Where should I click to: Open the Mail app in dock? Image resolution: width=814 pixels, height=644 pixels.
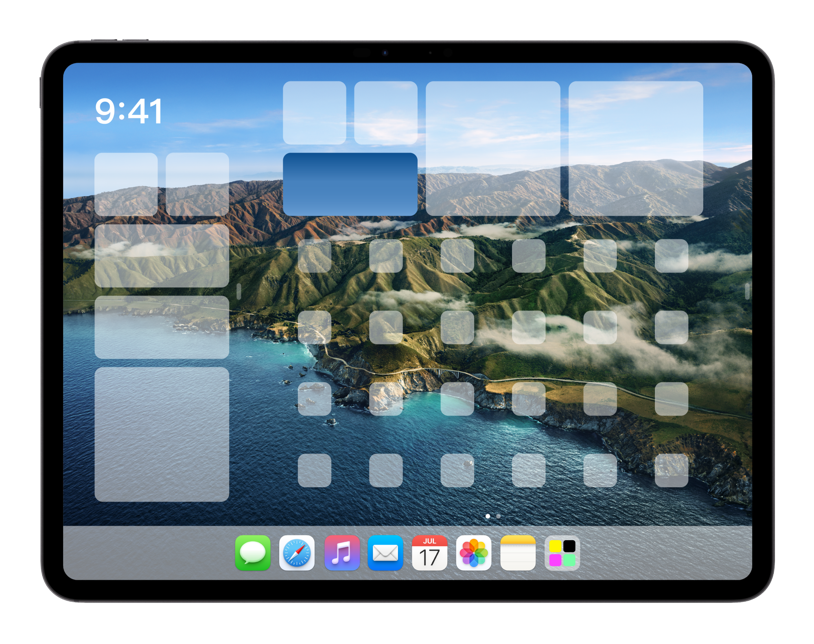coord(385,553)
